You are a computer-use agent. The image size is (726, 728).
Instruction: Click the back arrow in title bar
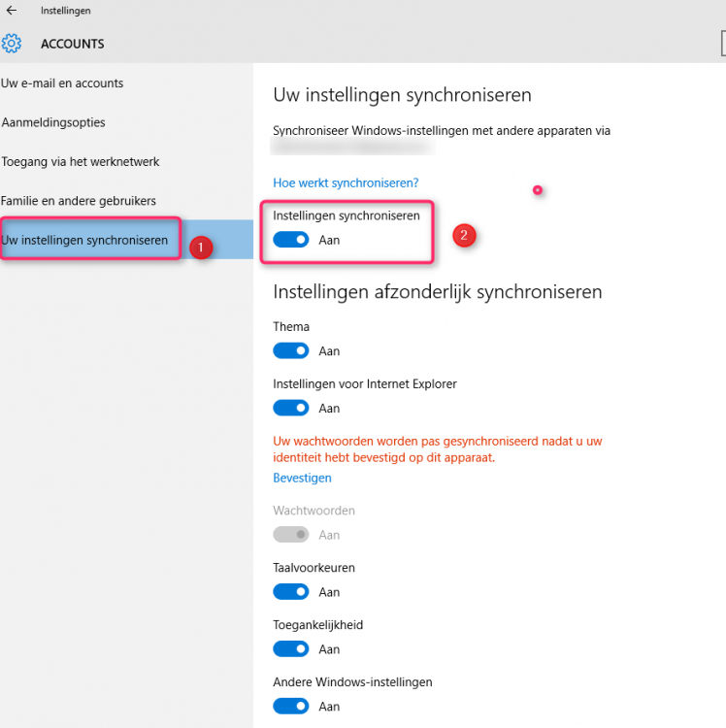[11, 11]
